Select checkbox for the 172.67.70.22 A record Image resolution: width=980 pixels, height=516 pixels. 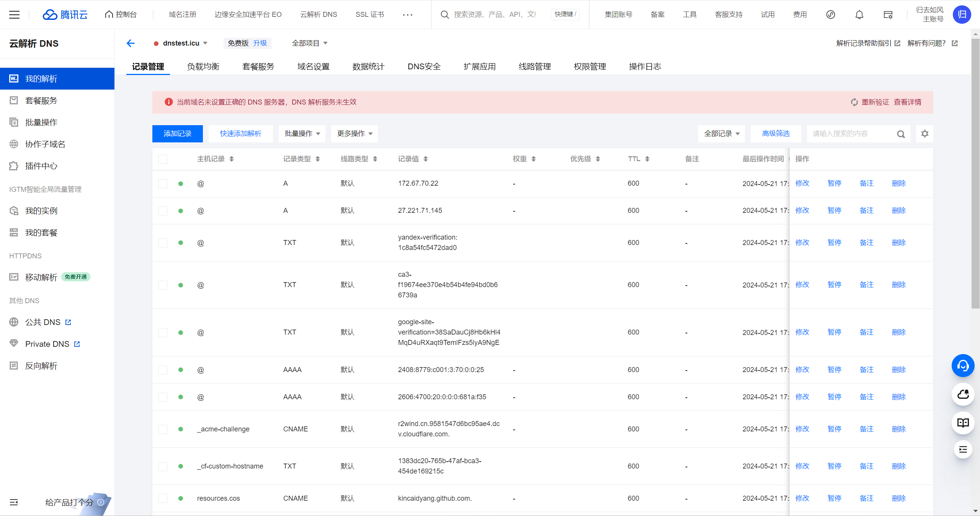click(163, 184)
